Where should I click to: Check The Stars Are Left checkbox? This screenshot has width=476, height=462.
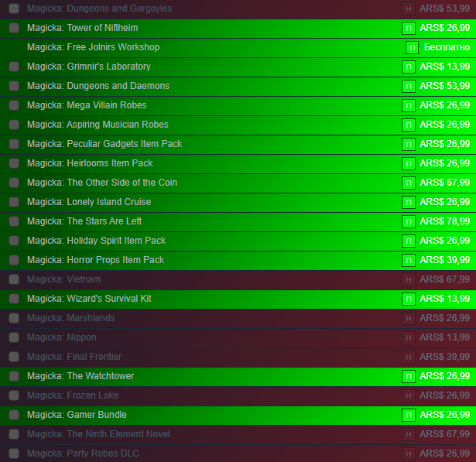[x=14, y=221]
